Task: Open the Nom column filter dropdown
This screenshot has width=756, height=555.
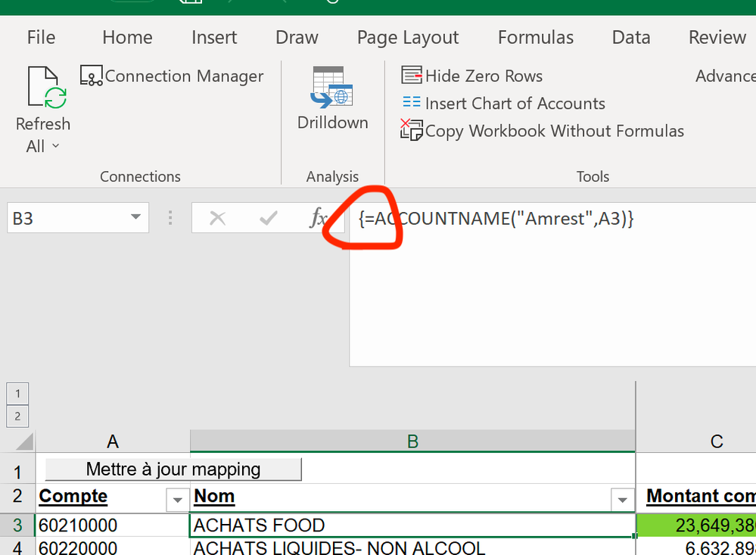Action: pos(622,500)
